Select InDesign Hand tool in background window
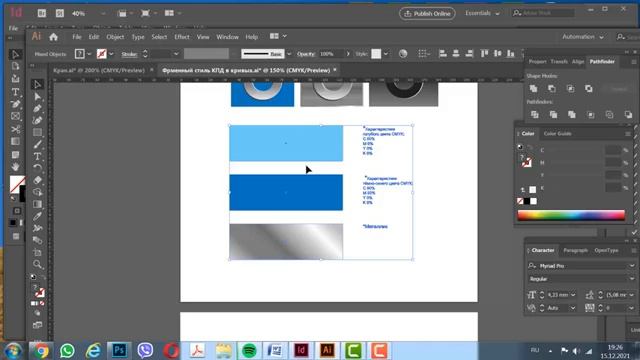The height and width of the screenshot is (360, 640). pyautogui.click(x=15, y=167)
